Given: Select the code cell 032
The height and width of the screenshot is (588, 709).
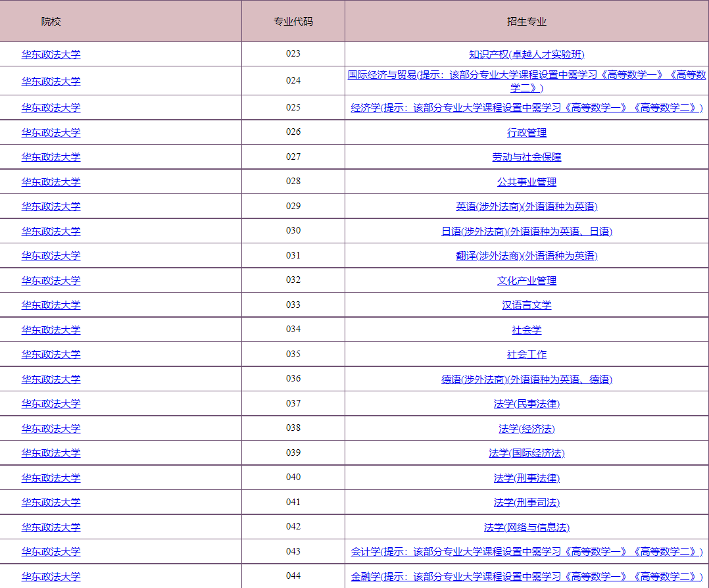Looking at the screenshot, I should pos(293,280).
